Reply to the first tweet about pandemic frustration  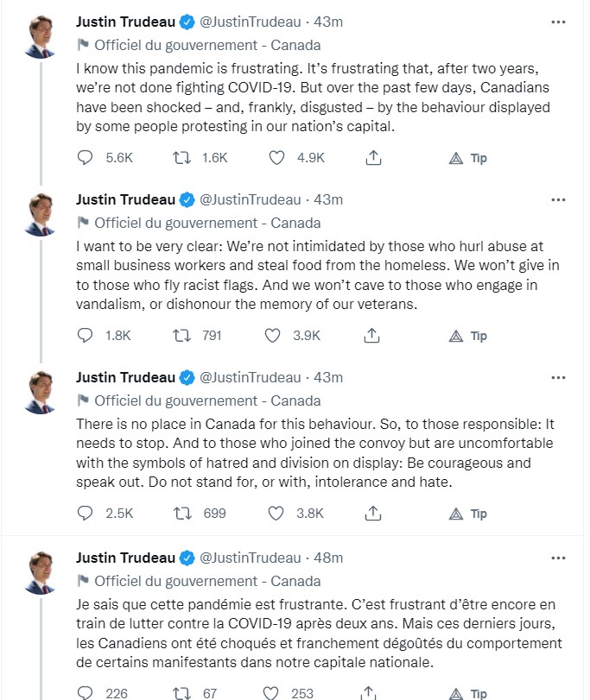pos(85,158)
